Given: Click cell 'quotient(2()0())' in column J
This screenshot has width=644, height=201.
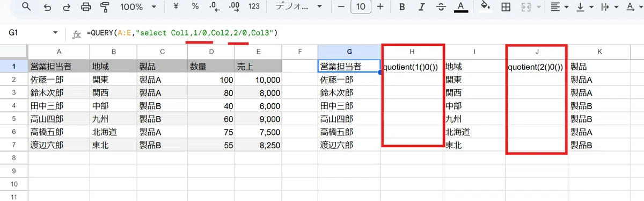Looking at the screenshot, I should [536, 67].
